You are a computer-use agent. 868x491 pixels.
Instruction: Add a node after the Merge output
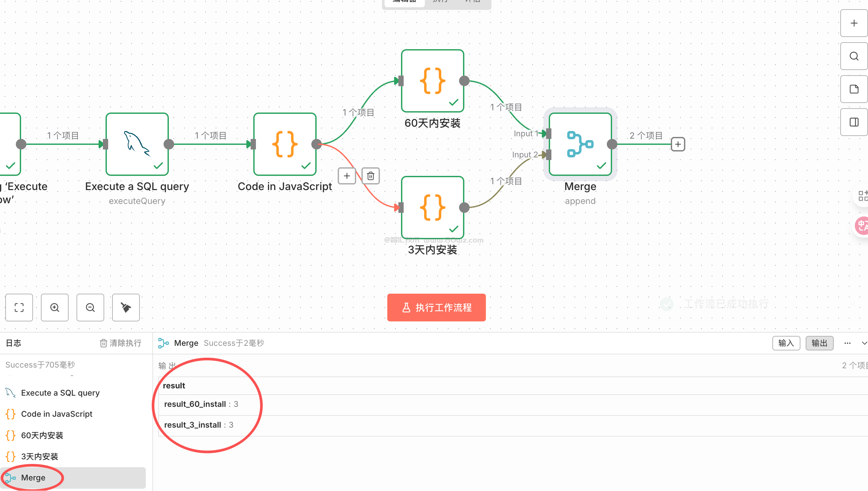(x=678, y=144)
